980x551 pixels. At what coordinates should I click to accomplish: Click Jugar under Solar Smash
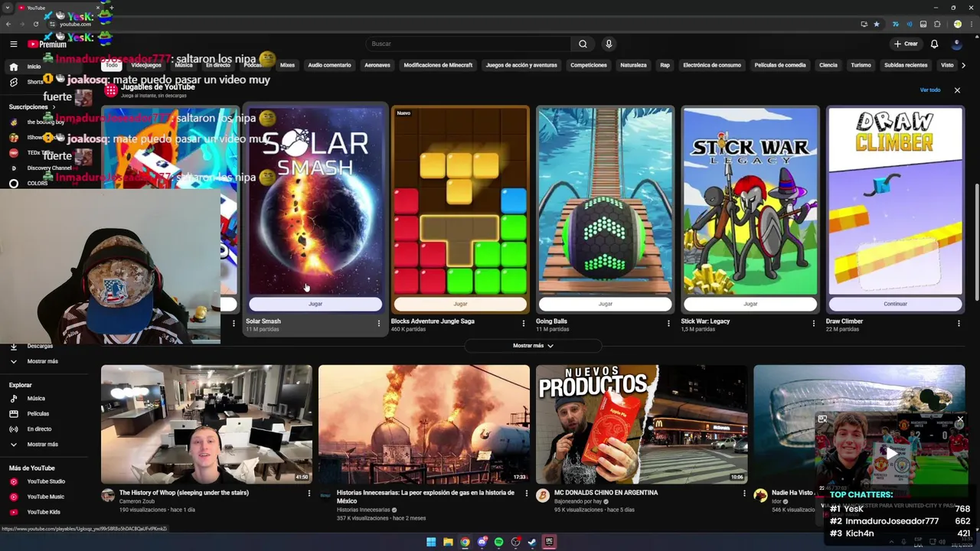pos(315,304)
